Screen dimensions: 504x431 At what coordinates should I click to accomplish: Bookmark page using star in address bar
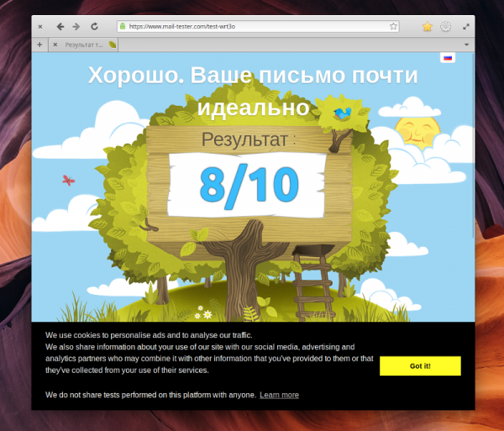[x=393, y=27]
